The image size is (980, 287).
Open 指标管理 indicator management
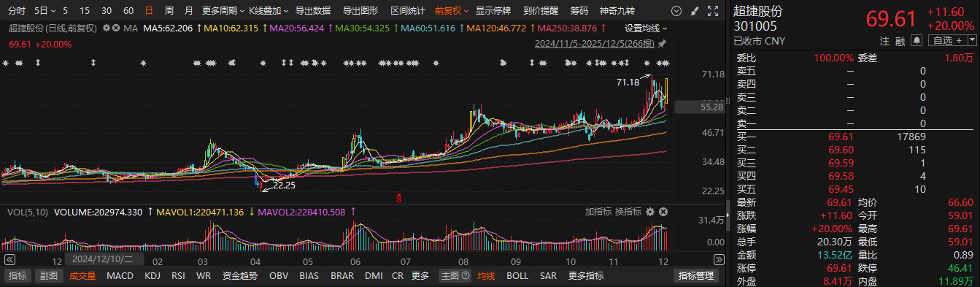[695, 276]
